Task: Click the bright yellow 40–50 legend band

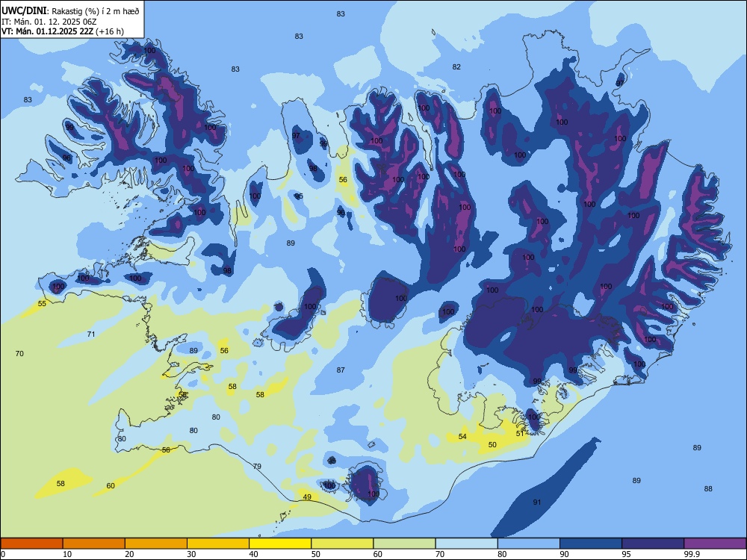Action: point(280,544)
